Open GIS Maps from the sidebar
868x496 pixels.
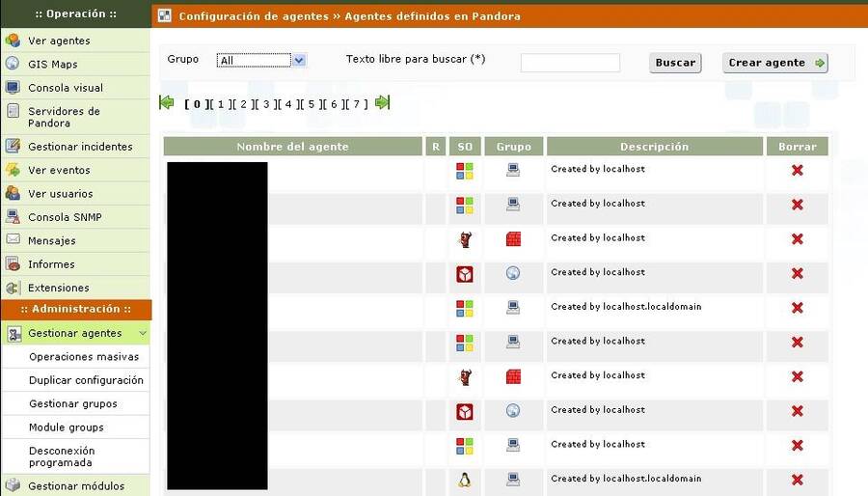(x=52, y=65)
